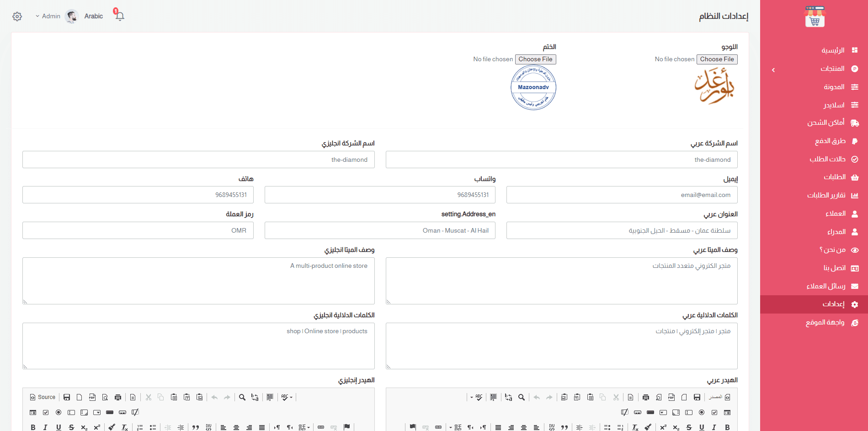
Task: Click the OMR currency code field
Action: pos(138,230)
